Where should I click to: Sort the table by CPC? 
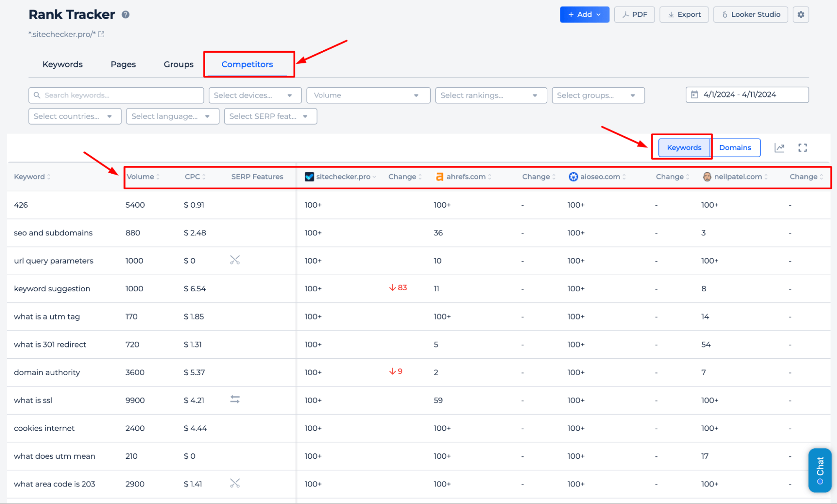pos(195,177)
